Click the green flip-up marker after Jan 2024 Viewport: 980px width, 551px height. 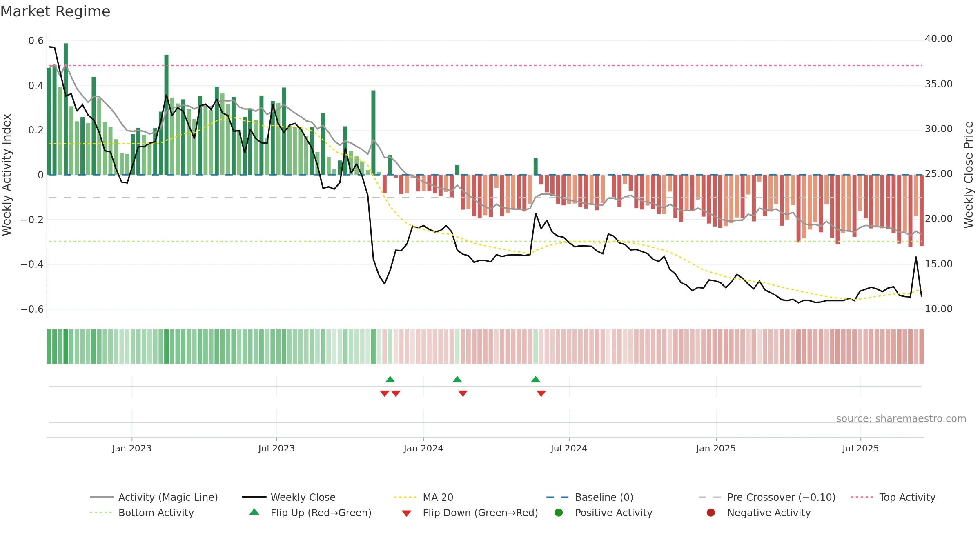pyautogui.click(x=457, y=379)
